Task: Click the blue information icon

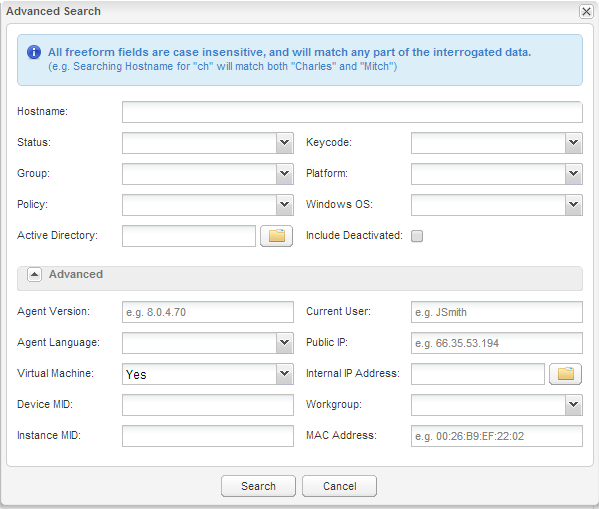Action: pos(34,52)
